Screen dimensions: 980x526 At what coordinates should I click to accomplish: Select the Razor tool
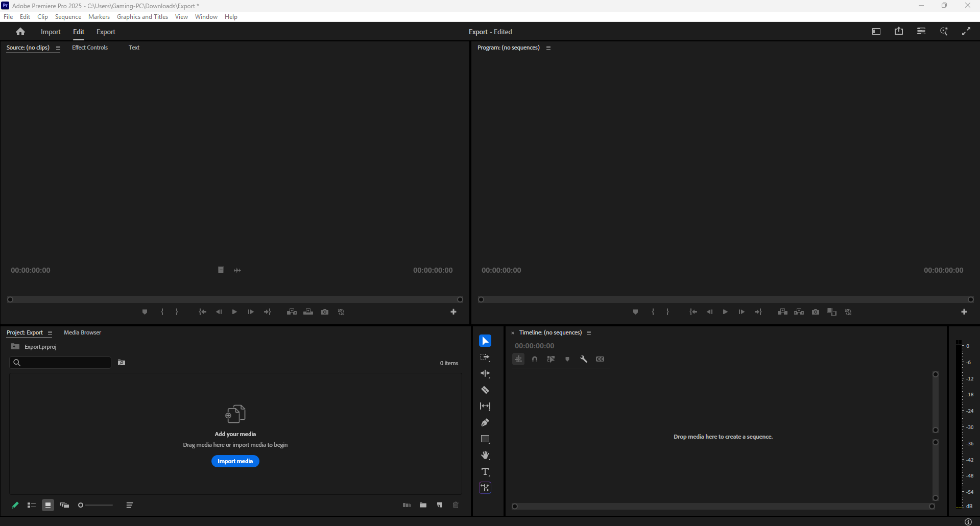point(485,390)
